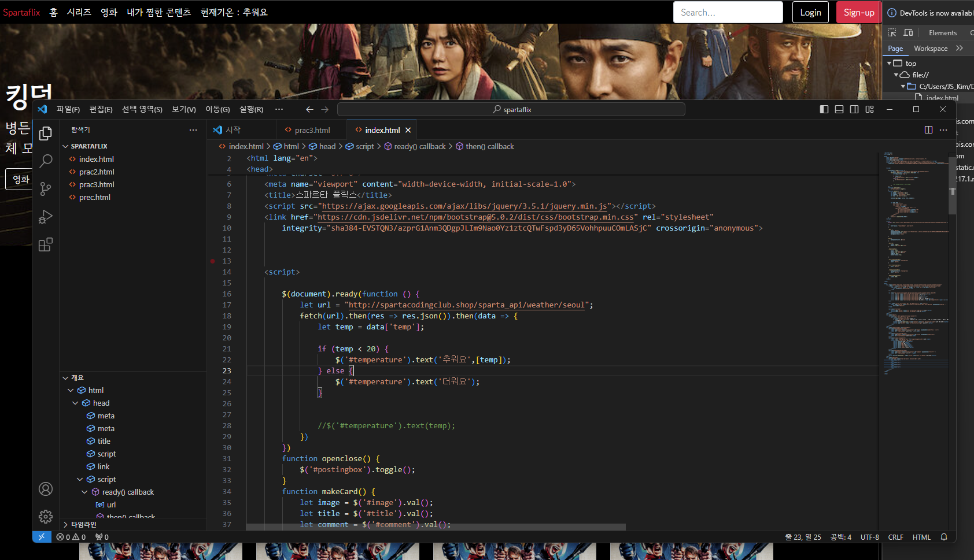
Task: Open the Extensions view
Action: [x=46, y=244]
